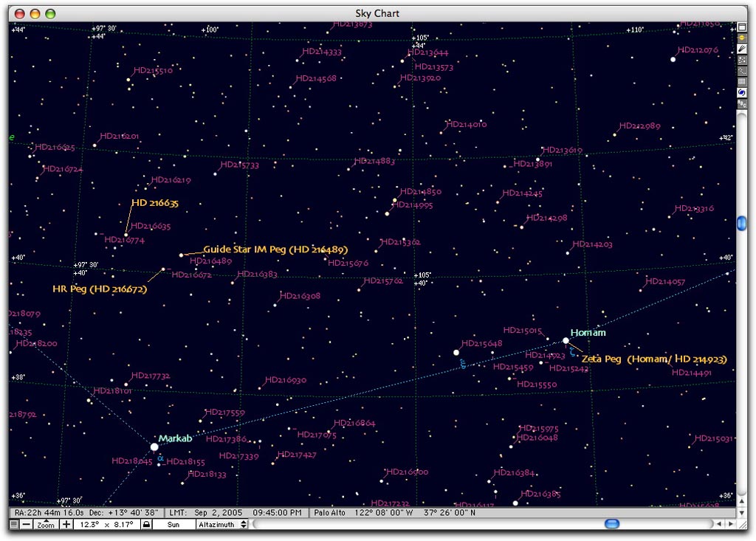Image resolution: width=756 pixels, height=541 pixels.
Task: Select star label HD214057
Action: point(665,282)
